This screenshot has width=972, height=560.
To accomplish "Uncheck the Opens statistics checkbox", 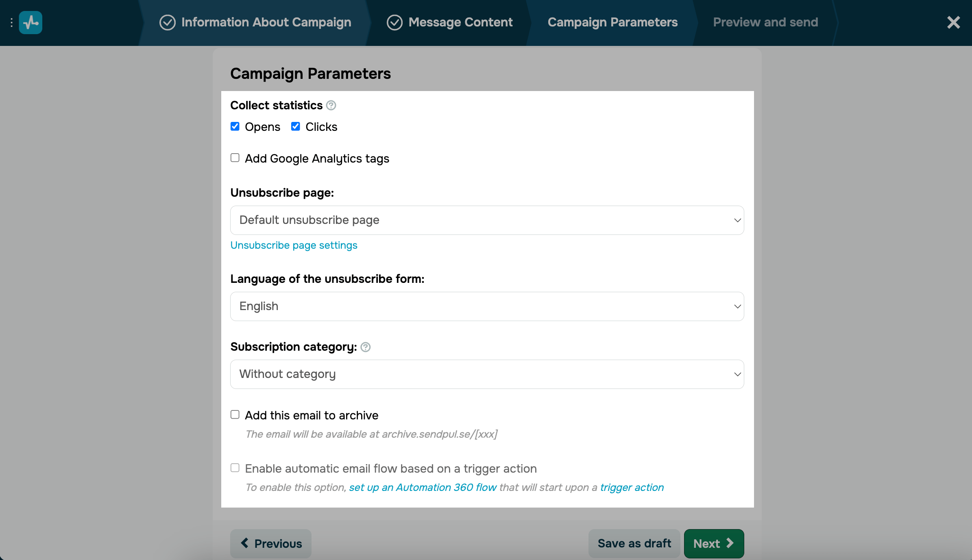I will pos(235,126).
